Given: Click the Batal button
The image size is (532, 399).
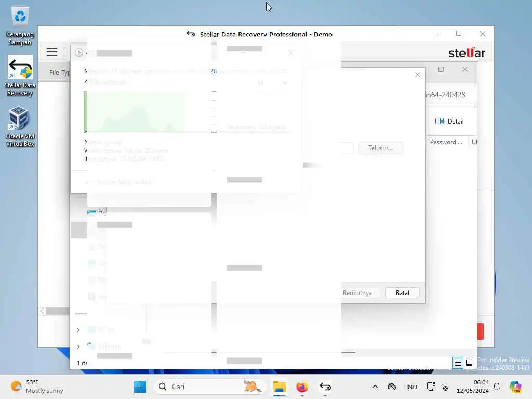Looking at the screenshot, I should (x=403, y=293).
